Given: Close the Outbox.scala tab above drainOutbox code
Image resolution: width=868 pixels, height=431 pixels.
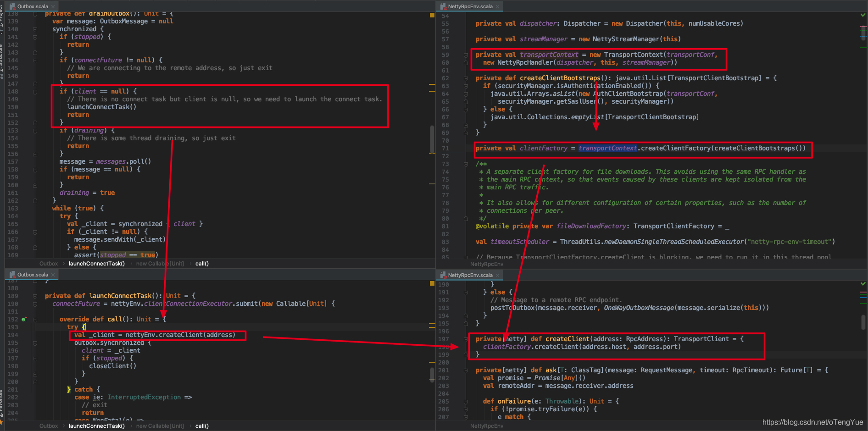Looking at the screenshot, I should click(x=53, y=6).
